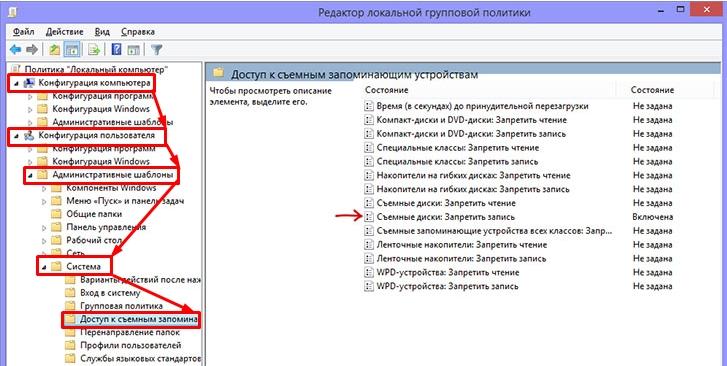Toggle the console tree pane icon
This screenshot has width=727, height=366.
tap(71, 49)
